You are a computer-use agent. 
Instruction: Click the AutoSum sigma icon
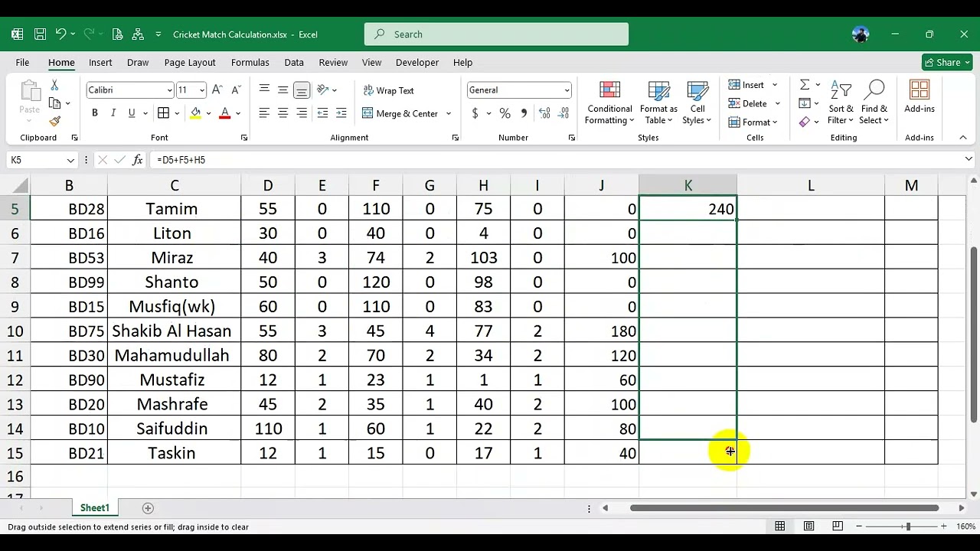[805, 85]
